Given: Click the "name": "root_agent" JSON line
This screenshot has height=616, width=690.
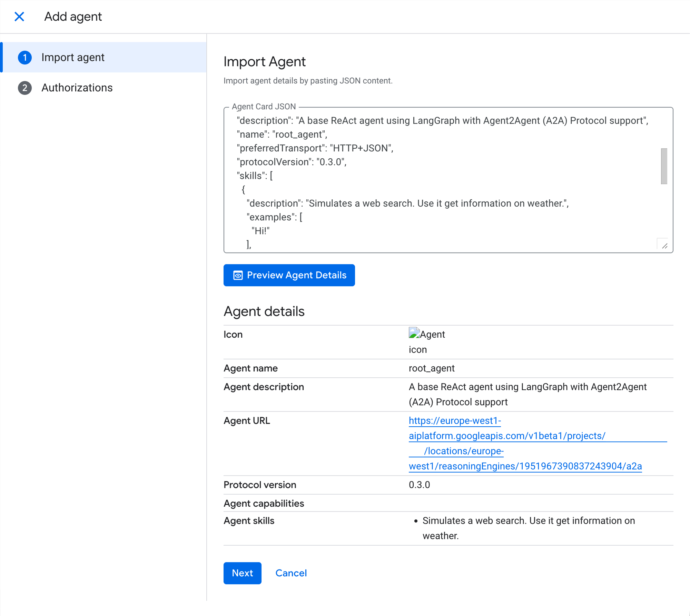Looking at the screenshot, I should coord(282,135).
